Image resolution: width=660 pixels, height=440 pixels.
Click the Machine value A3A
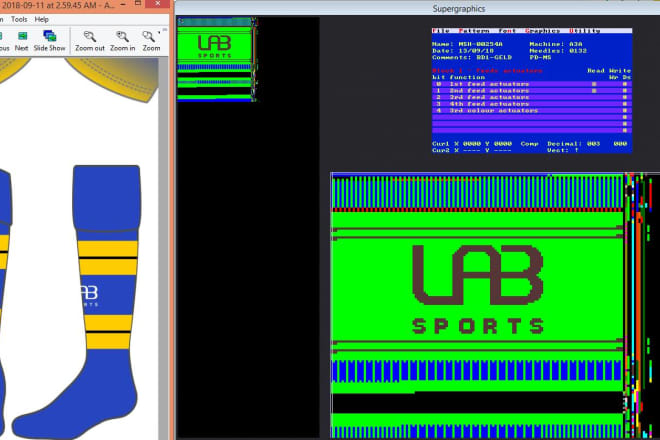575,44
